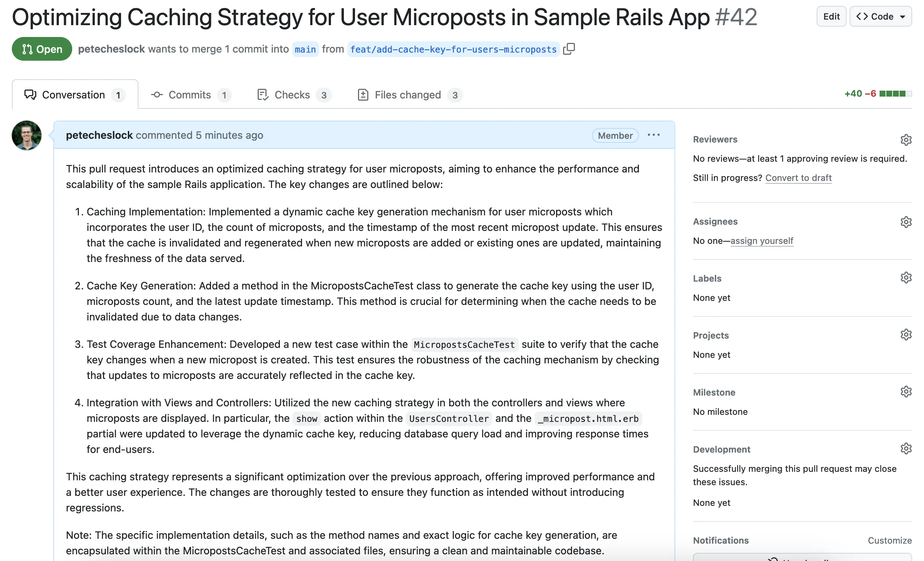Select the Conversation tab

75,95
